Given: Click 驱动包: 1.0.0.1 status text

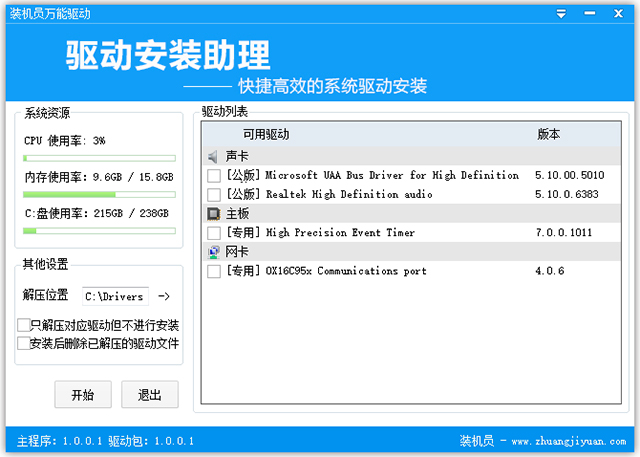Looking at the screenshot, I should (x=151, y=441).
